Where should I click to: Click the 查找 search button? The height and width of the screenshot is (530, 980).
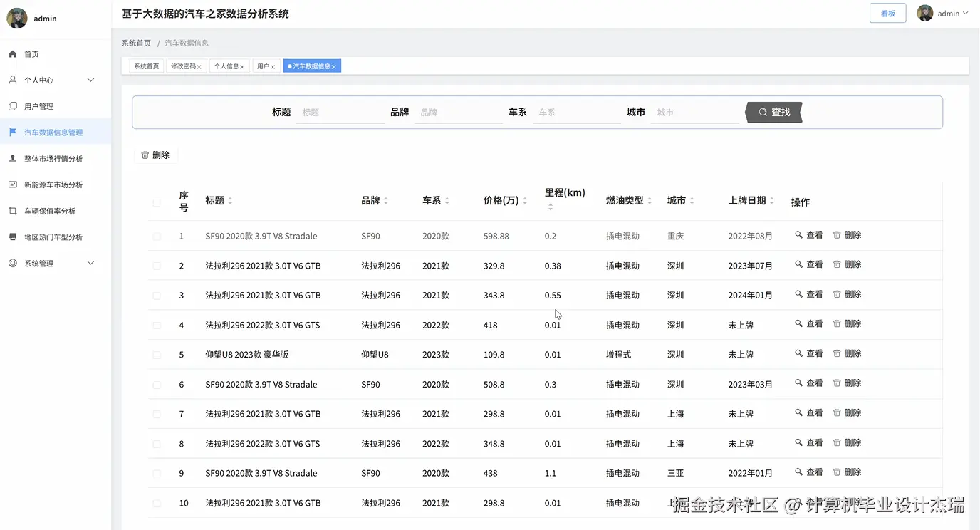pos(774,112)
